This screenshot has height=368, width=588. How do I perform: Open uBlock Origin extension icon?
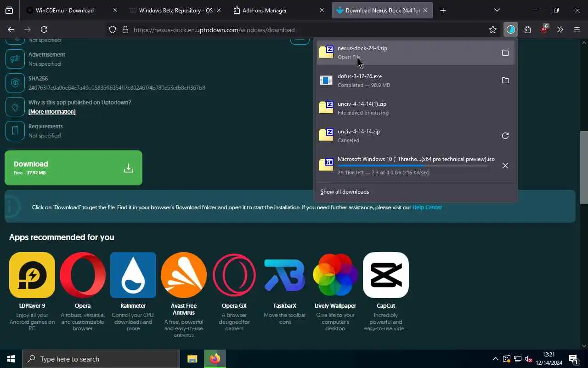(x=544, y=29)
